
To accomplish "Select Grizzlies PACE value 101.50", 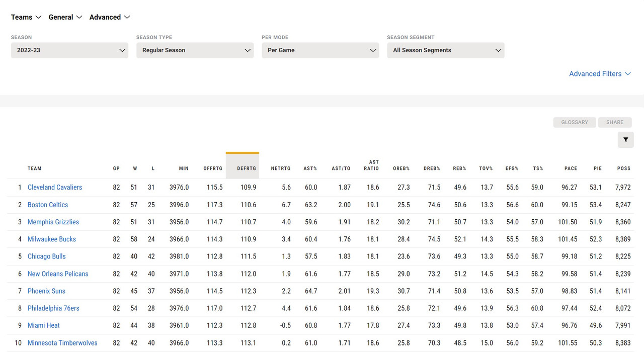I will pyautogui.click(x=568, y=222).
